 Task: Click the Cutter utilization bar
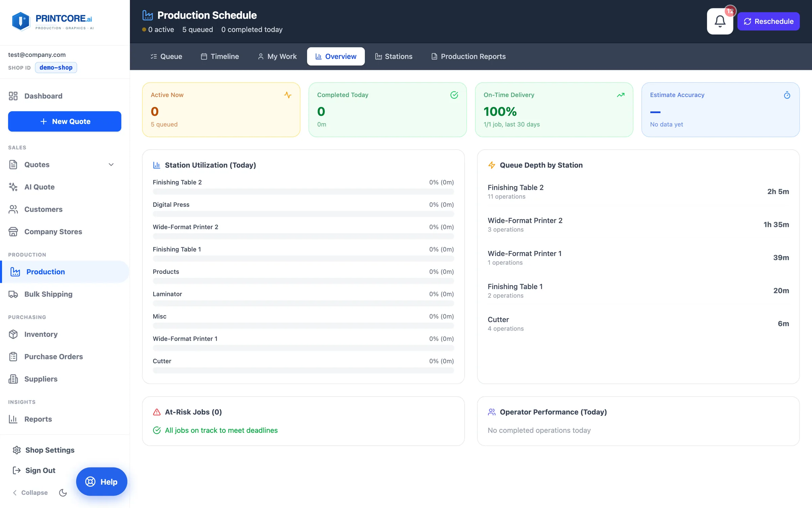303,371
